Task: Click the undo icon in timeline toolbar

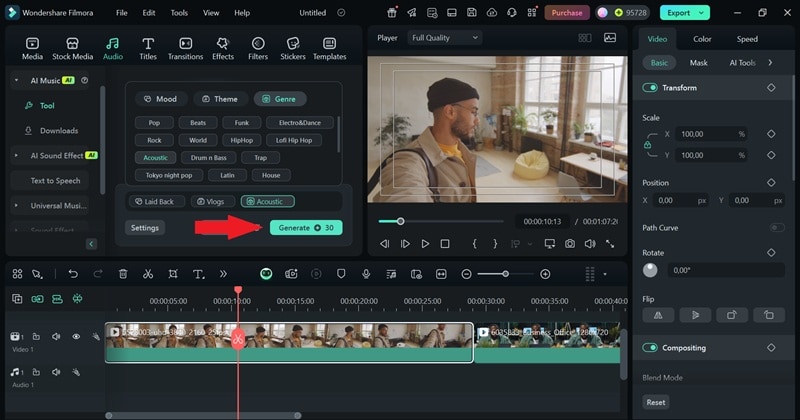Action: [73, 274]
